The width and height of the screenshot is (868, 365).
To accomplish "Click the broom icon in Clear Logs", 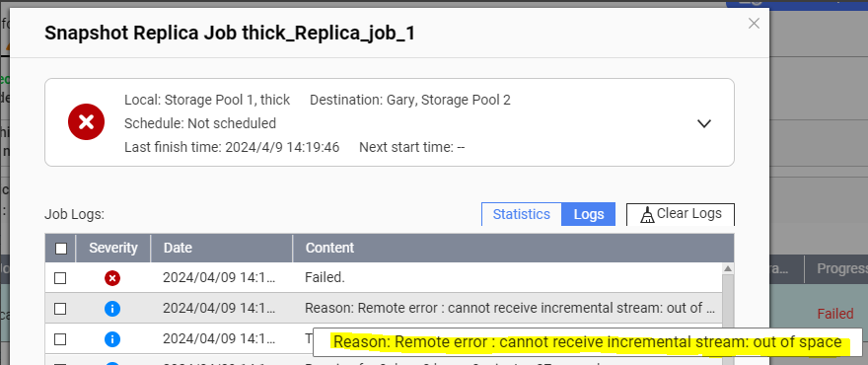I will click(647, 215).
